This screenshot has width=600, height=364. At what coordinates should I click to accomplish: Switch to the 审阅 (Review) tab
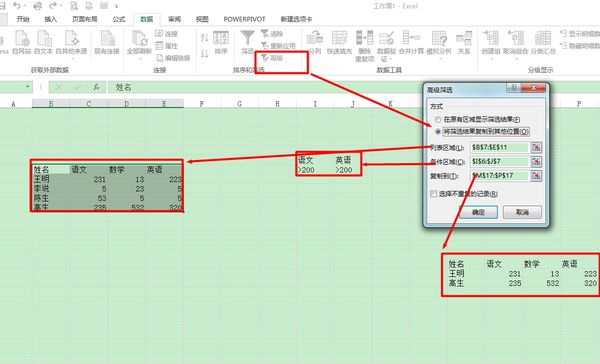pyautogui.click(x=174, y=19)
